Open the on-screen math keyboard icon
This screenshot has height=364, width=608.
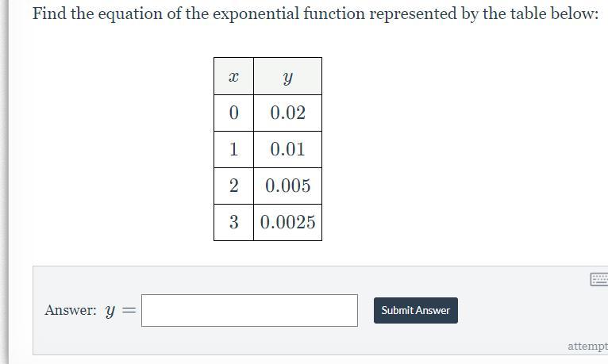point(598,279)
